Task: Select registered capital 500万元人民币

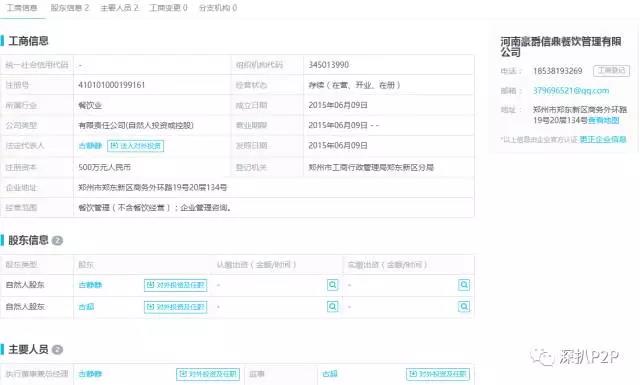Action: [x=104, y=167]
